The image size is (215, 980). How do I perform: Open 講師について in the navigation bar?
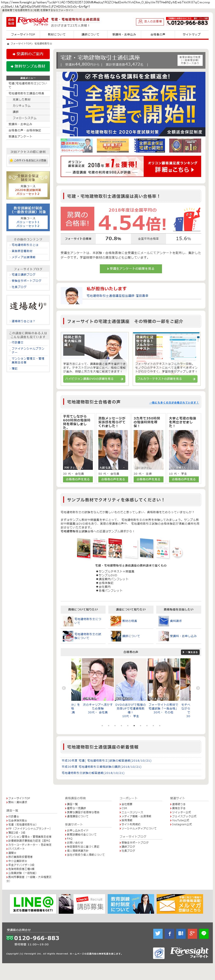pyautogui.click(x=90, y=34)
